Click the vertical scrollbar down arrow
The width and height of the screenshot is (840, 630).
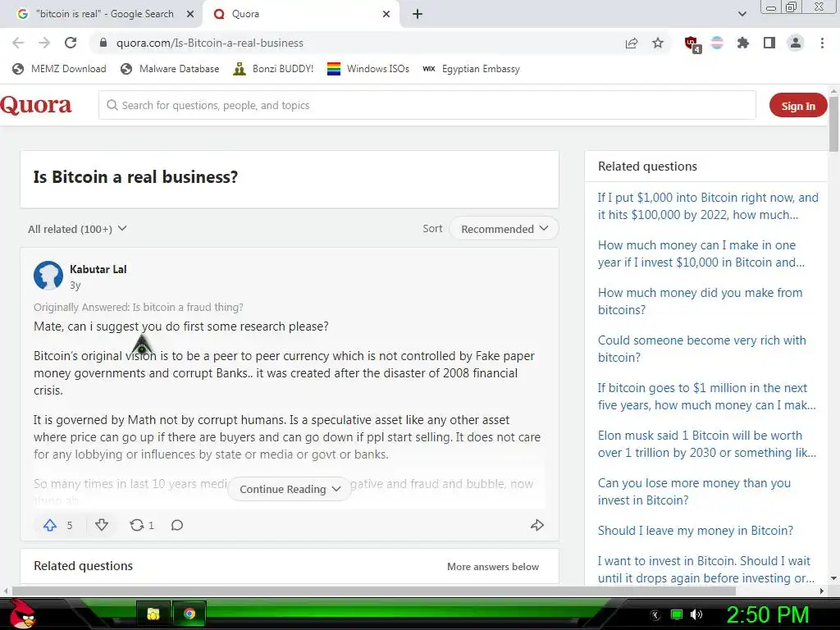pyautogui.click(x=833, y=578)
